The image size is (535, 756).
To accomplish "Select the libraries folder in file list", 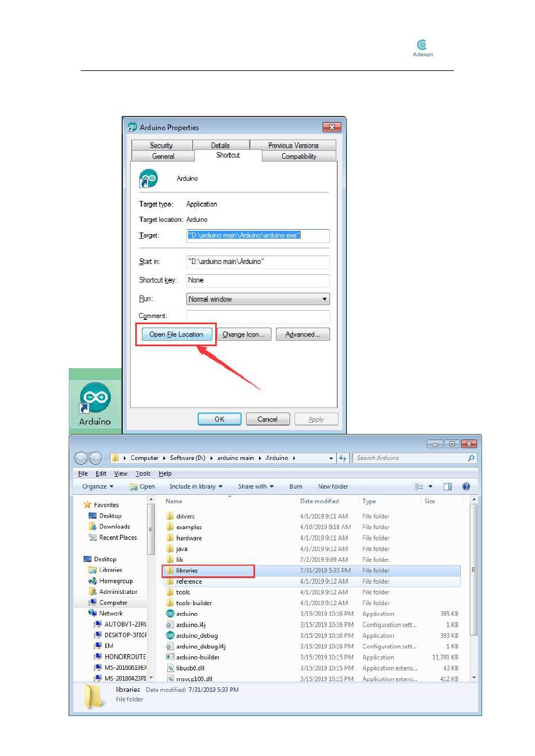I will (186, 570).
